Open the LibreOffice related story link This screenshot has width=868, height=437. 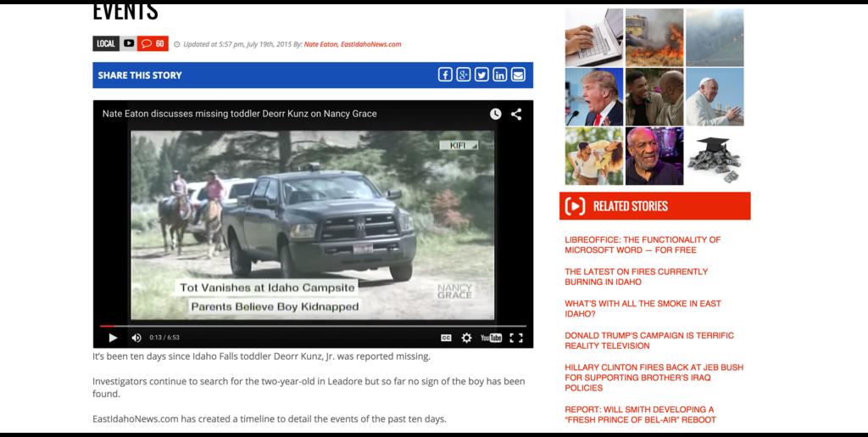click(642, 245)
